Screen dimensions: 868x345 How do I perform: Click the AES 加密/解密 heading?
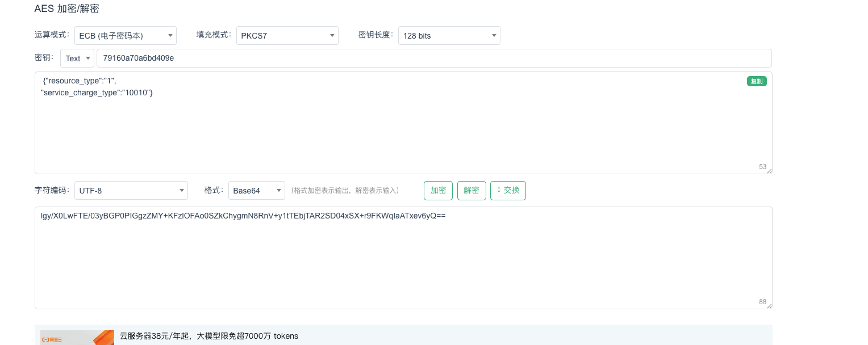(x=67, y=9)
